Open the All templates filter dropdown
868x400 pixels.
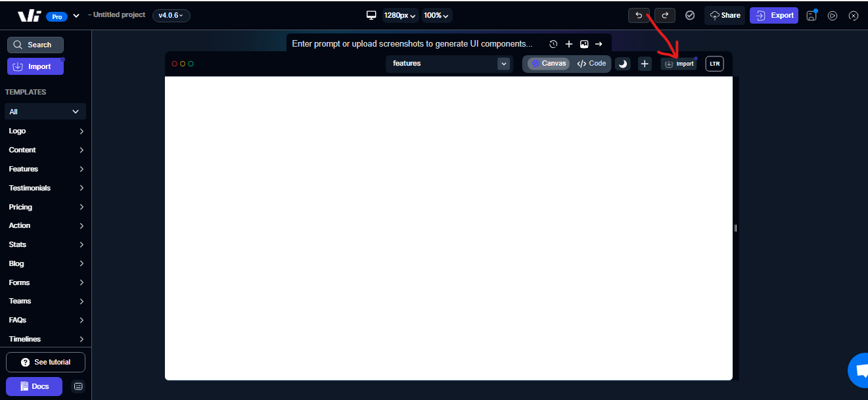45,112
